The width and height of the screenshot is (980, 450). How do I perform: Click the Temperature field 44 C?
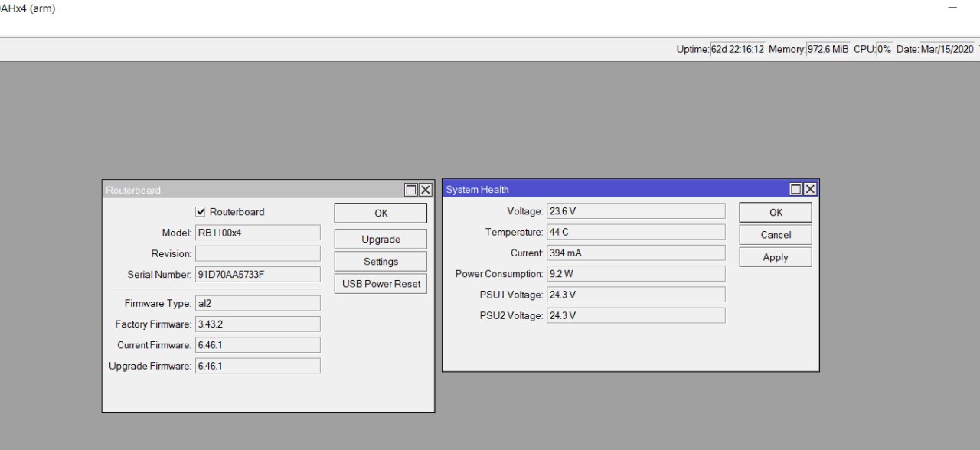636,232
